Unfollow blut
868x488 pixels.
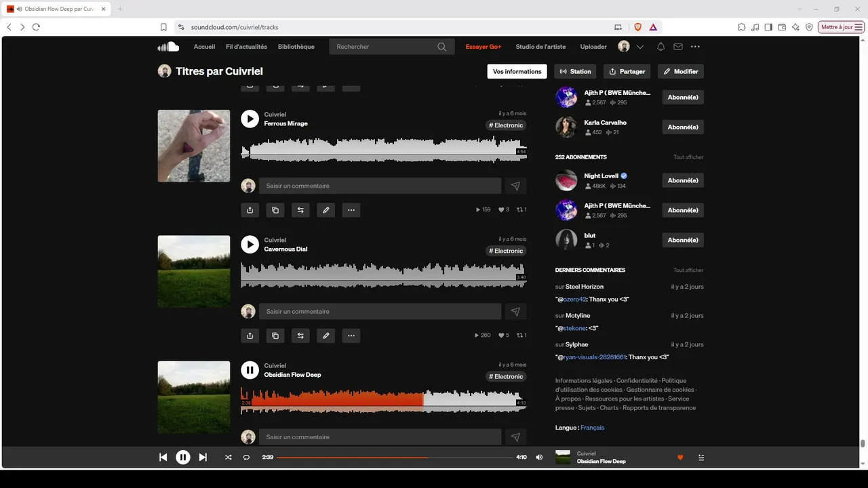(683, 240)
